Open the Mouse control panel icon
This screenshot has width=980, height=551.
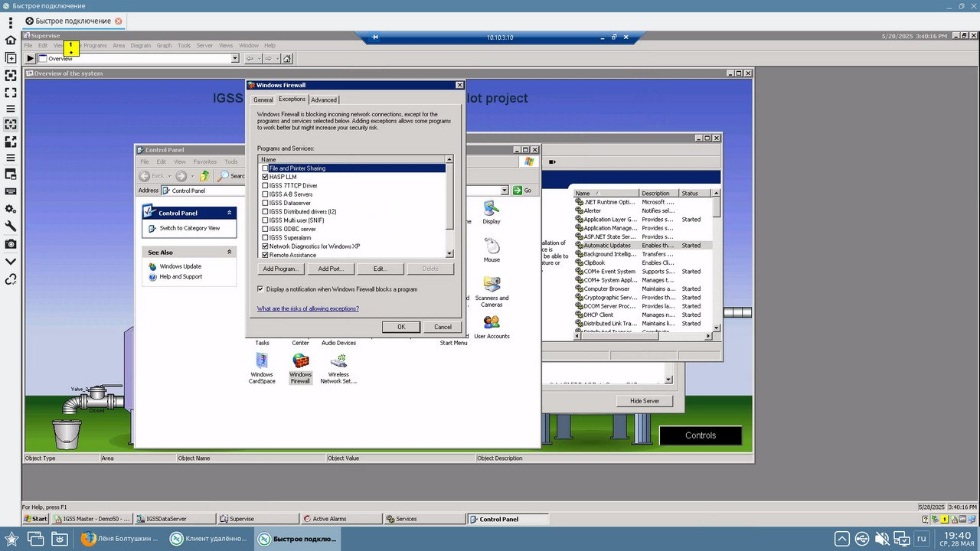pyautogui.click(x=492, y=246)
